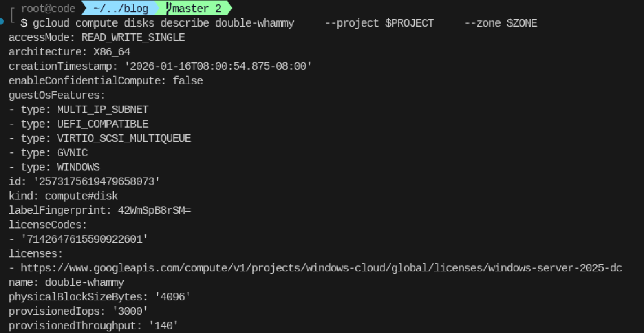
Task: Open the googleapis windows-server-2025-dc license URL
Action: click(321, 268)
